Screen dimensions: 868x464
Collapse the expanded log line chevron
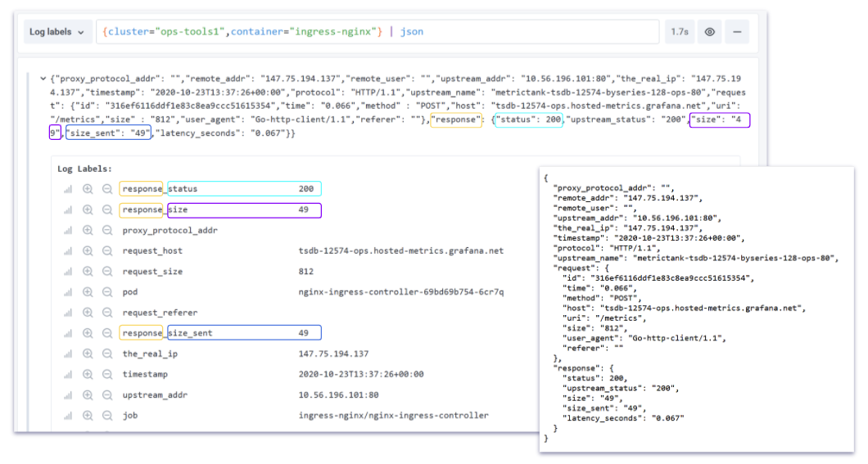point(43,79)
